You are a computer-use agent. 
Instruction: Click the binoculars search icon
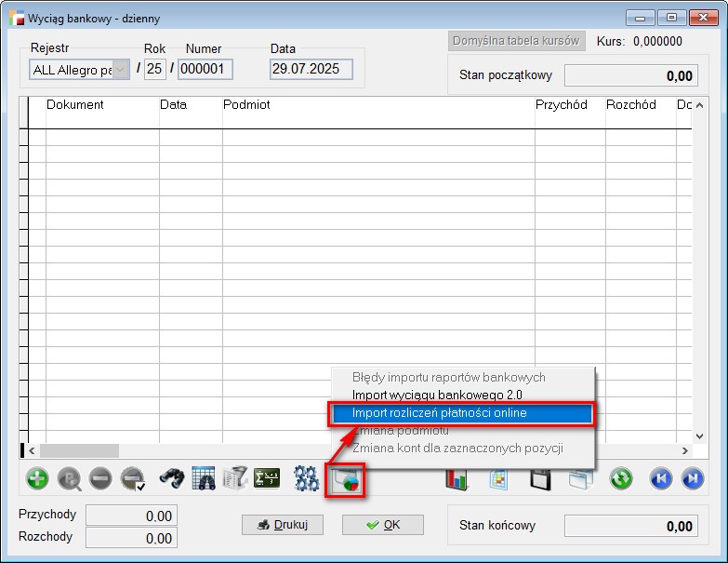(173, 479)
